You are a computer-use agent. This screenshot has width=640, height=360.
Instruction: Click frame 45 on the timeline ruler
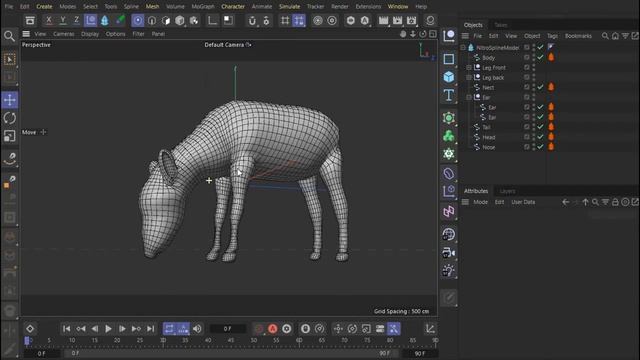(x=231, y=340)
